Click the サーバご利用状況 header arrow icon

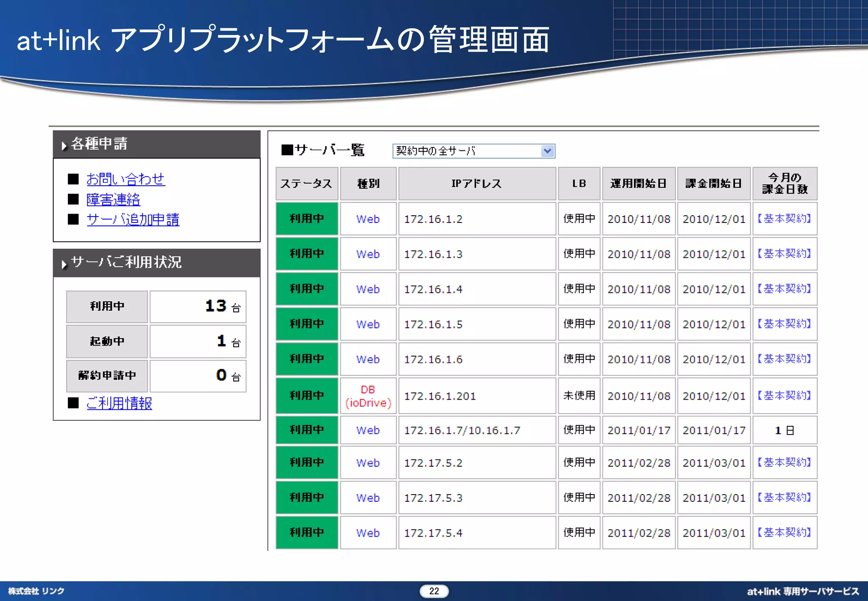pyautogui.click(x=64, y=264)
